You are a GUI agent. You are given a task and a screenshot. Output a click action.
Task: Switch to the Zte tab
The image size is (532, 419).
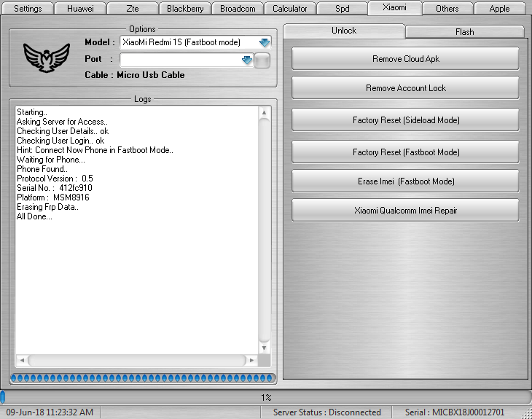(133, 9)
